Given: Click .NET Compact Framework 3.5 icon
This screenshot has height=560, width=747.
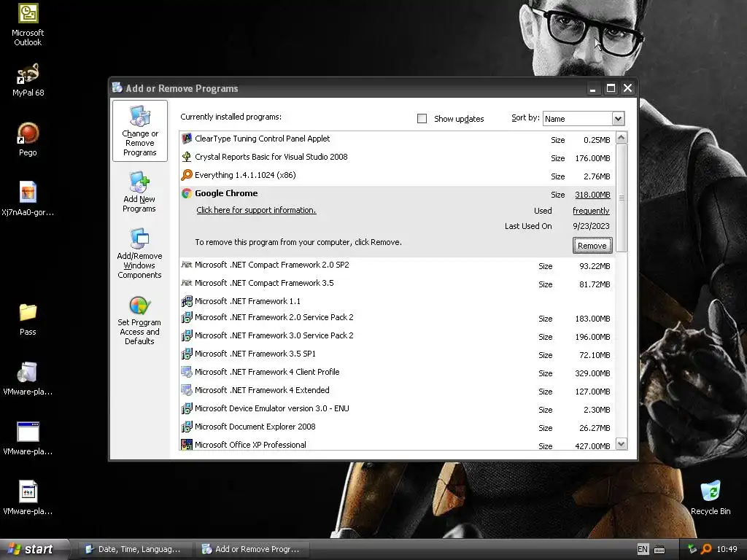Looking at the screenshot, I should pyautogui.click(x=187, y=283).
